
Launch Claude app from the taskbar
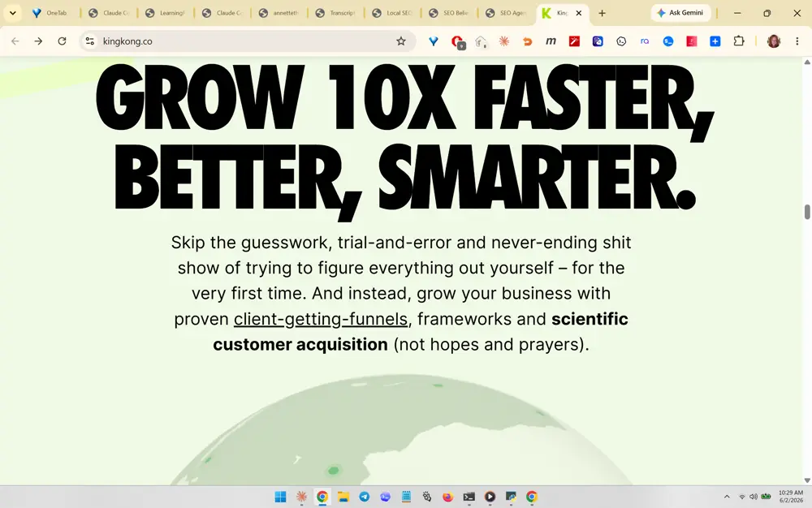[301, 497]
